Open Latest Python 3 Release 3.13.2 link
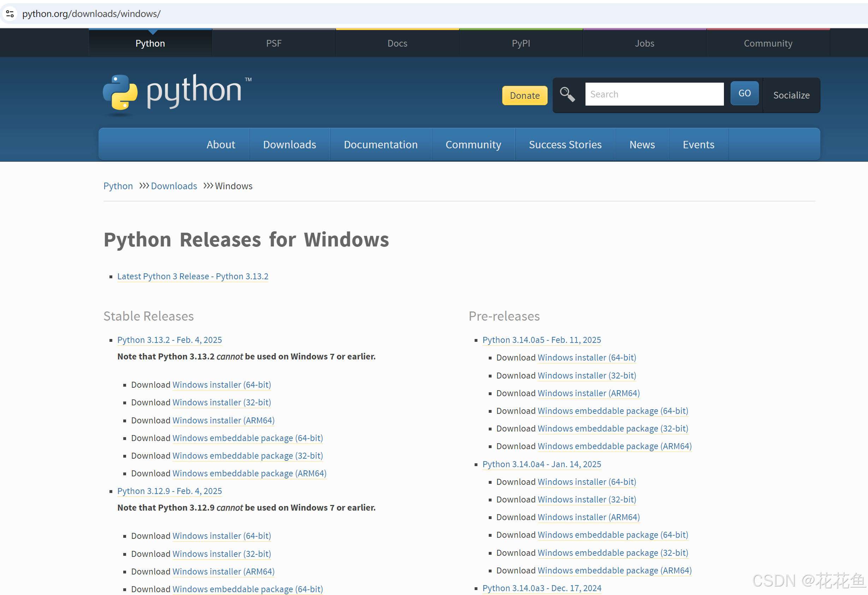The height and width of the screenshot is (595, 868). tap(193, 276)
